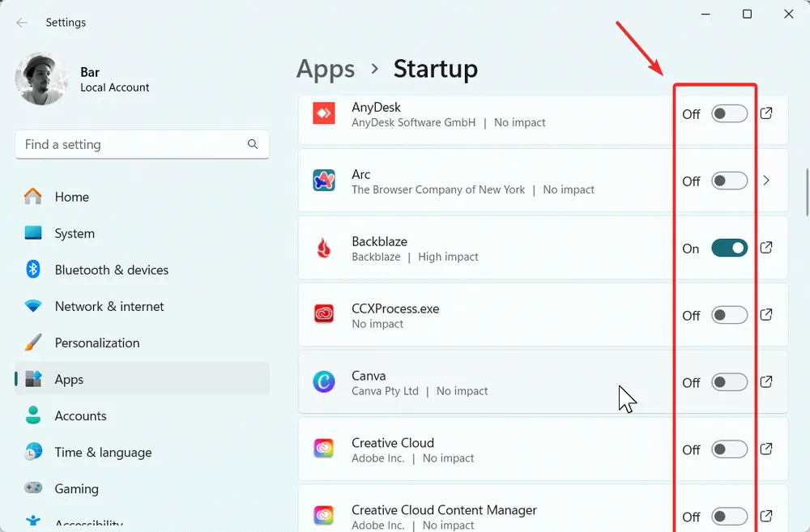Open Backblaze external link icon

tap(766, 248)
